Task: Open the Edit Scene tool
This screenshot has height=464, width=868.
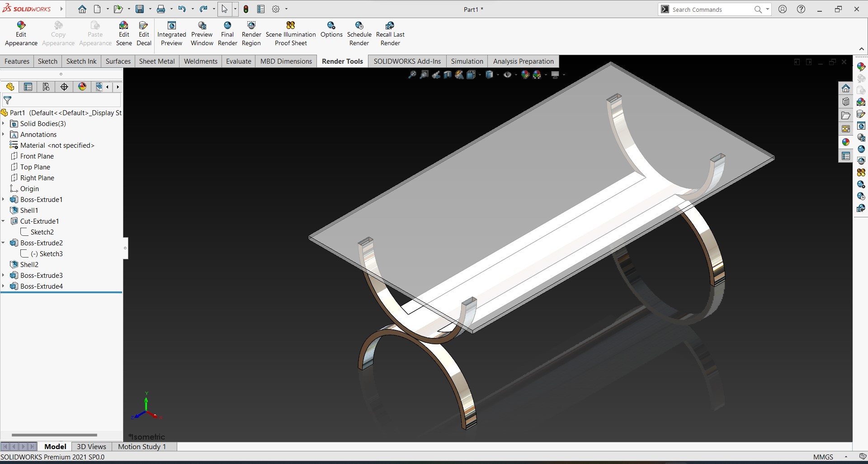Action: point(124,33)
